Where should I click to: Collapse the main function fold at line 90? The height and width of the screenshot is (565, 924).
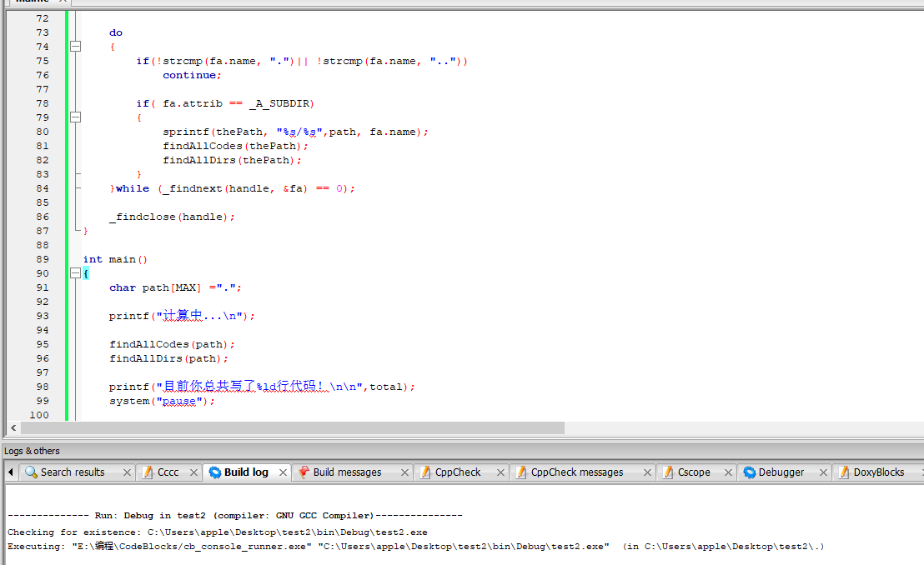click(x=75, y=272)
